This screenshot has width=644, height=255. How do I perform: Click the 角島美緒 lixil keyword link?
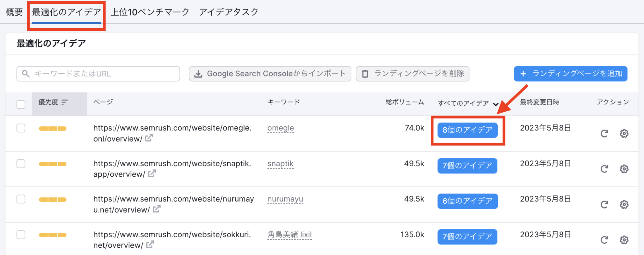coord(289,235)
